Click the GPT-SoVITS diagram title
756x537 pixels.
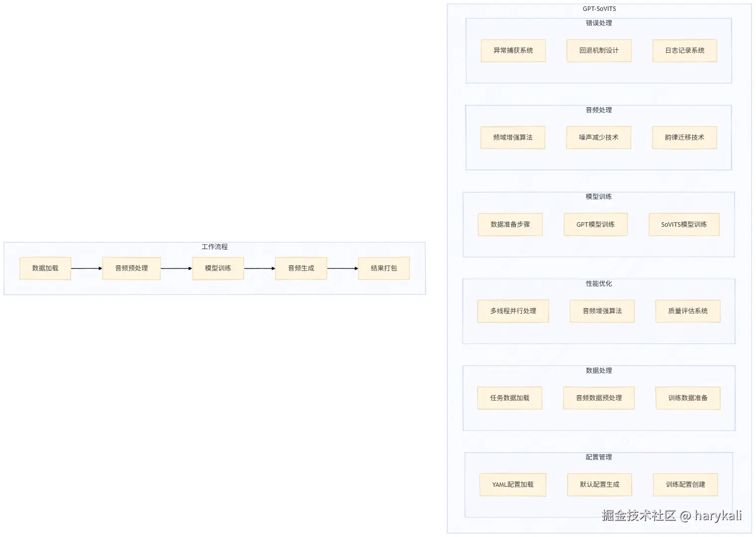coord(599,9)
